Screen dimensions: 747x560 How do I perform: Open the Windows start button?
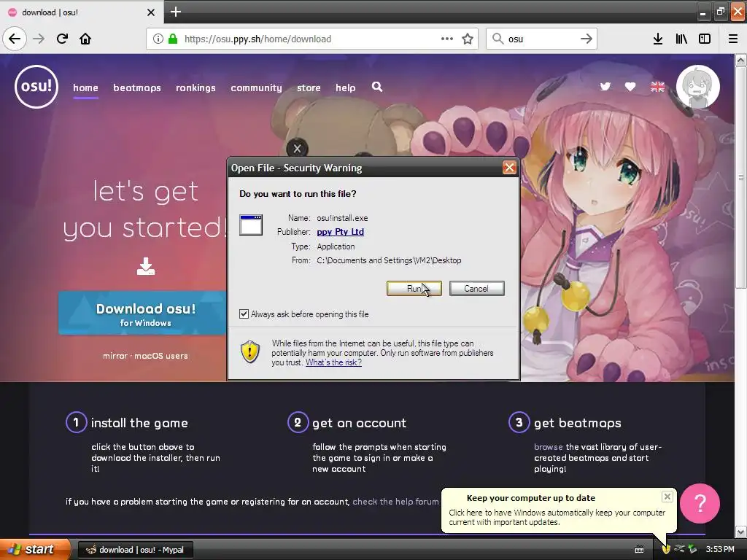(x=35, y=549)
